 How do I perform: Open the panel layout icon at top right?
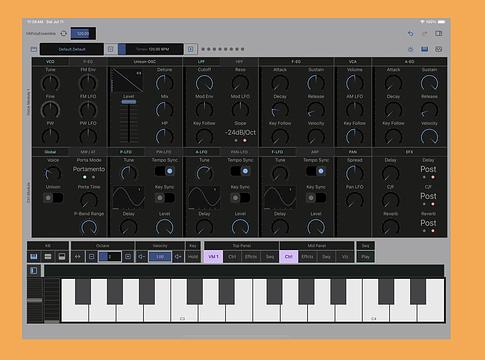(x=439, y=34)
